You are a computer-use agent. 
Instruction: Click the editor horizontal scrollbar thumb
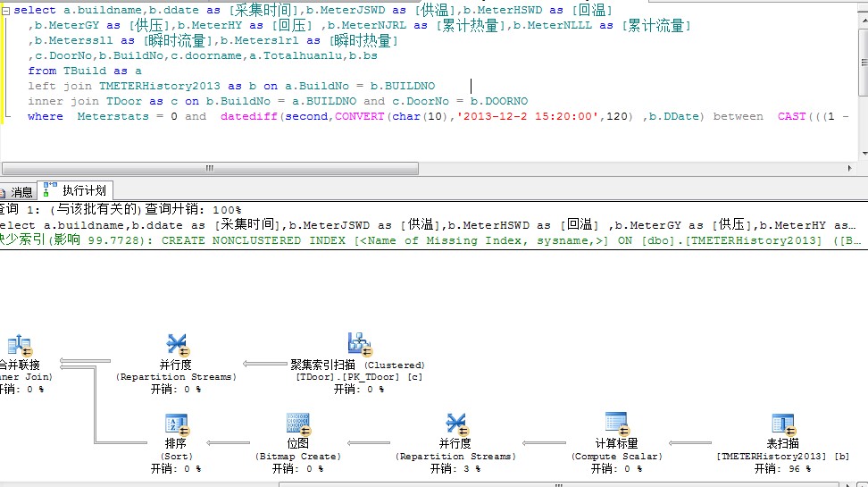tap(211, 168)
